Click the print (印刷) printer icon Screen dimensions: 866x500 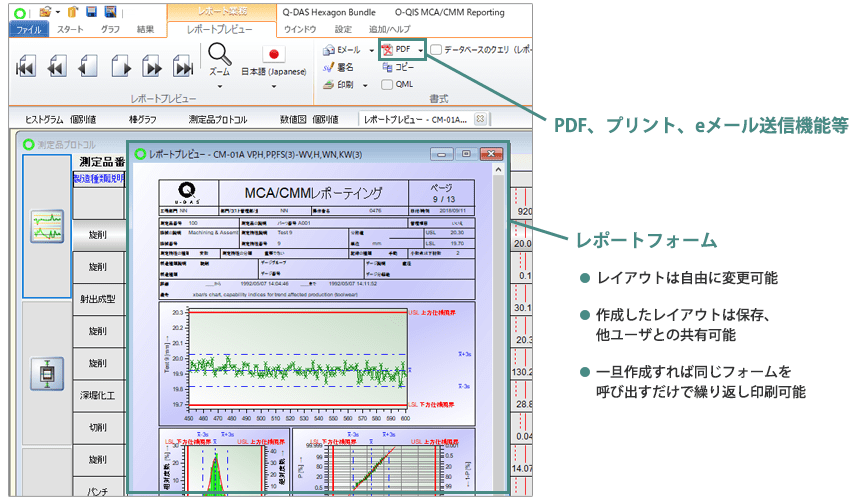click(329, 85)
